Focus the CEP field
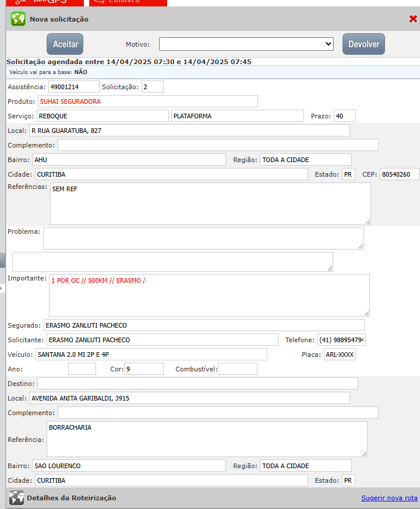420x509 pixels. (399, 174)
